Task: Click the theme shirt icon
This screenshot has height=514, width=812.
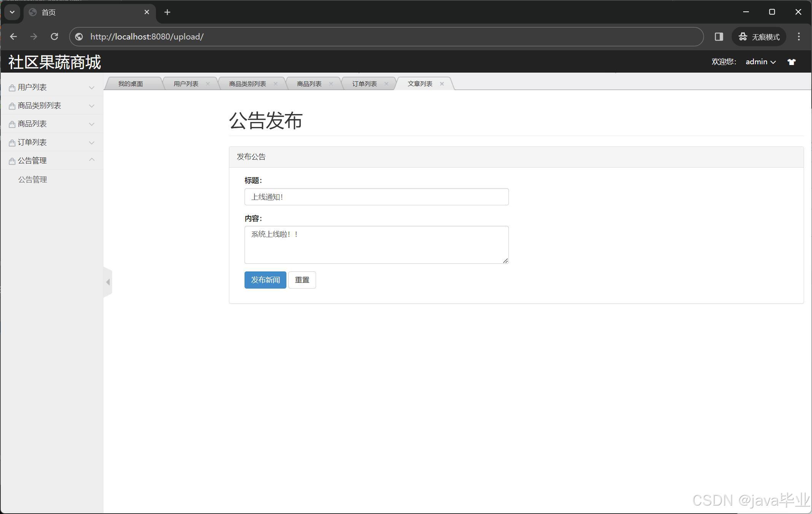Action: pyautogui.click(x=791, y=62)
